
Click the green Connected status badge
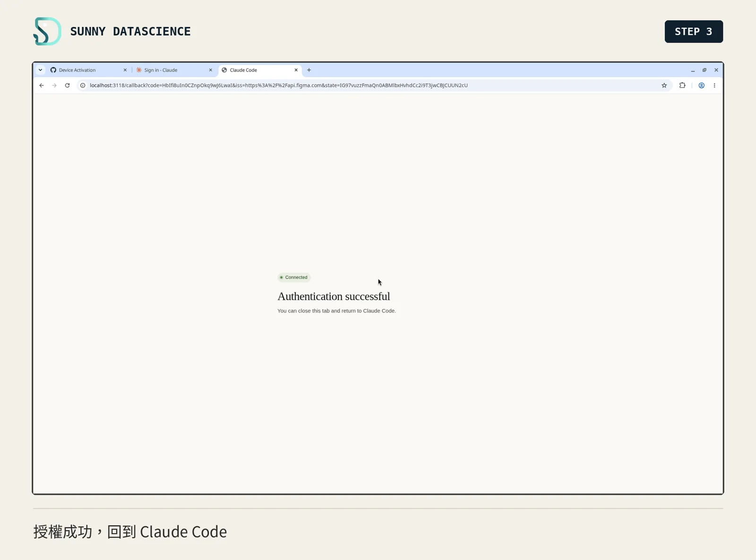pos(294,277)
